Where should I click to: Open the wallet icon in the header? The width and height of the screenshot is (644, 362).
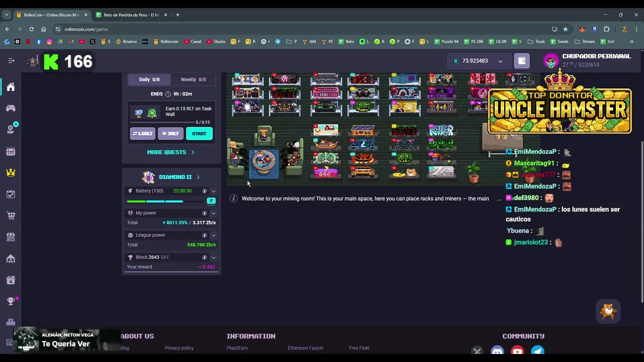pyautogui.click(x=522, y=61)
